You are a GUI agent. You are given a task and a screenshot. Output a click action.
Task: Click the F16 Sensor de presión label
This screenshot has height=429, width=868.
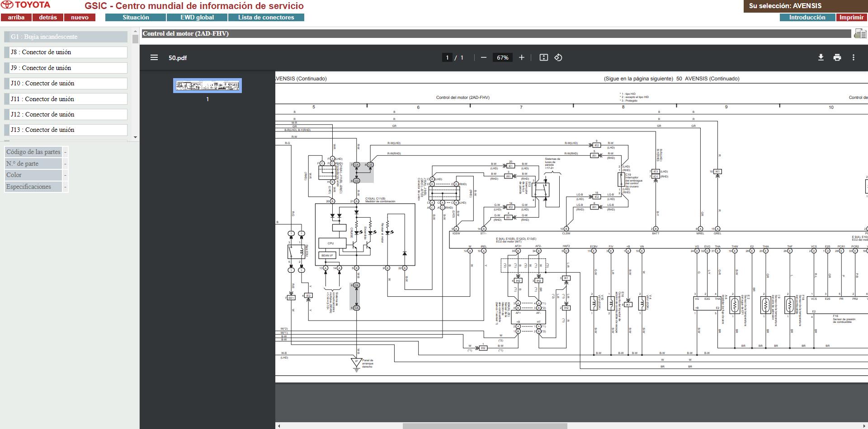[844, 319]
